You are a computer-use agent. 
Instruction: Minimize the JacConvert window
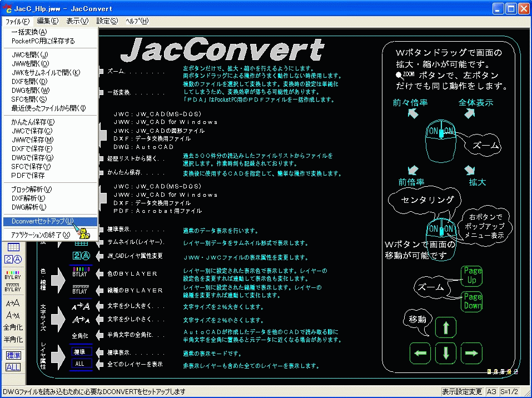click(x=498, y=8)
